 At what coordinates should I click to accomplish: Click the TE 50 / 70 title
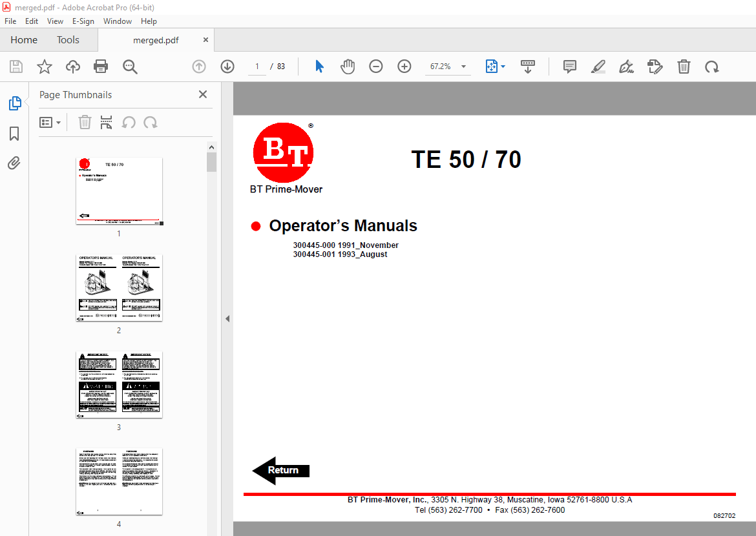pos(466,160)
